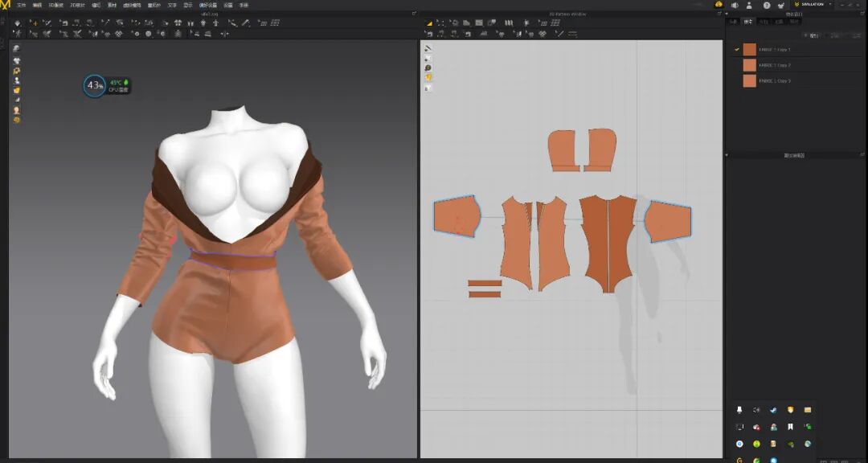Toggle the top show-options icon in 2D sidebar
Screen dimensions: 868x463
[428, 48]
